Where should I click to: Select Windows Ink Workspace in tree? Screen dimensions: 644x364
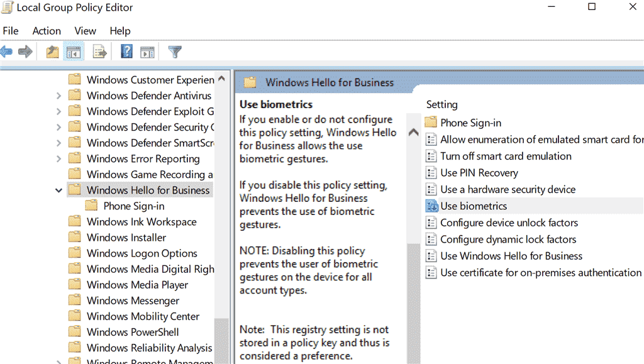point(142,221)
